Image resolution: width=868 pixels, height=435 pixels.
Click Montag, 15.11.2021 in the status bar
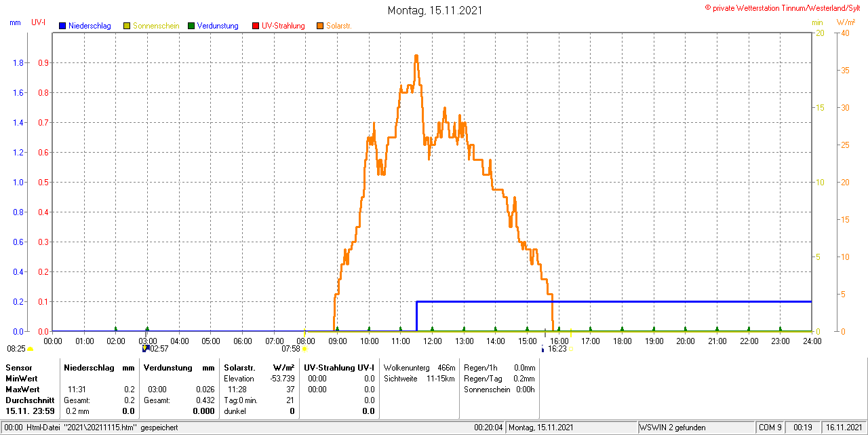(x=541, y=428)
